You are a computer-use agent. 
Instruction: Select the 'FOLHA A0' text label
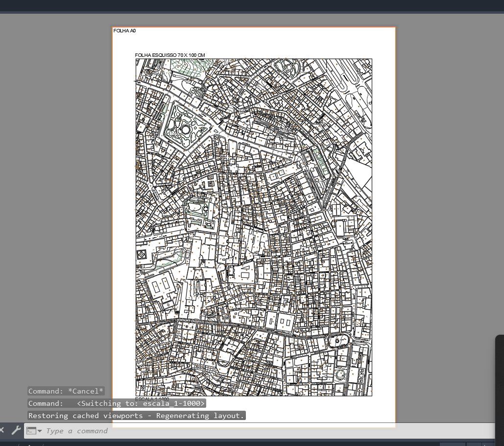point(124,31)
